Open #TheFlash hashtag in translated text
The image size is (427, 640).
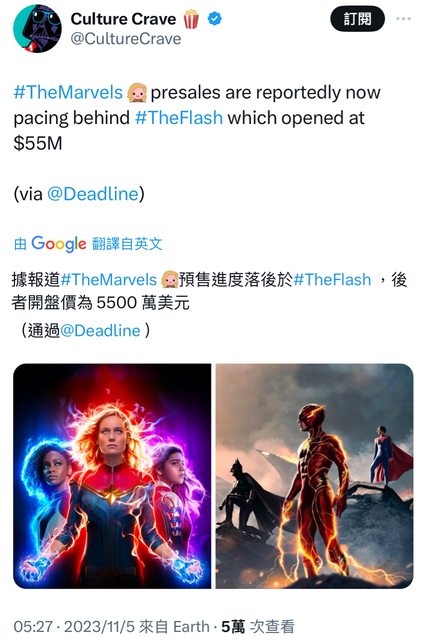click(332, 280)
